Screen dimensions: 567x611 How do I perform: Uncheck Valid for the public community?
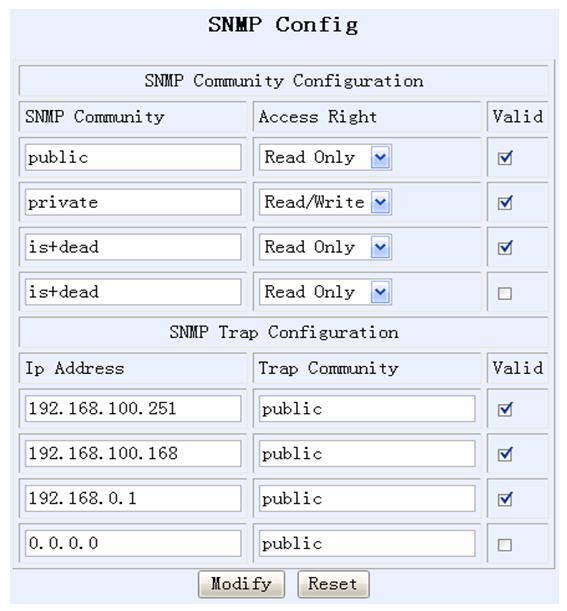[505, 158]
